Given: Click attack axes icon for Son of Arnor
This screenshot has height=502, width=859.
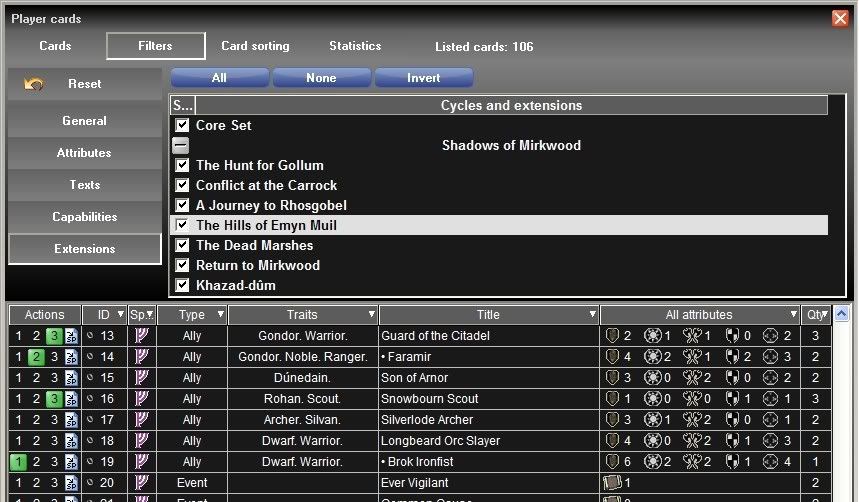Looking at the screenshot, I should pos(692,378).
